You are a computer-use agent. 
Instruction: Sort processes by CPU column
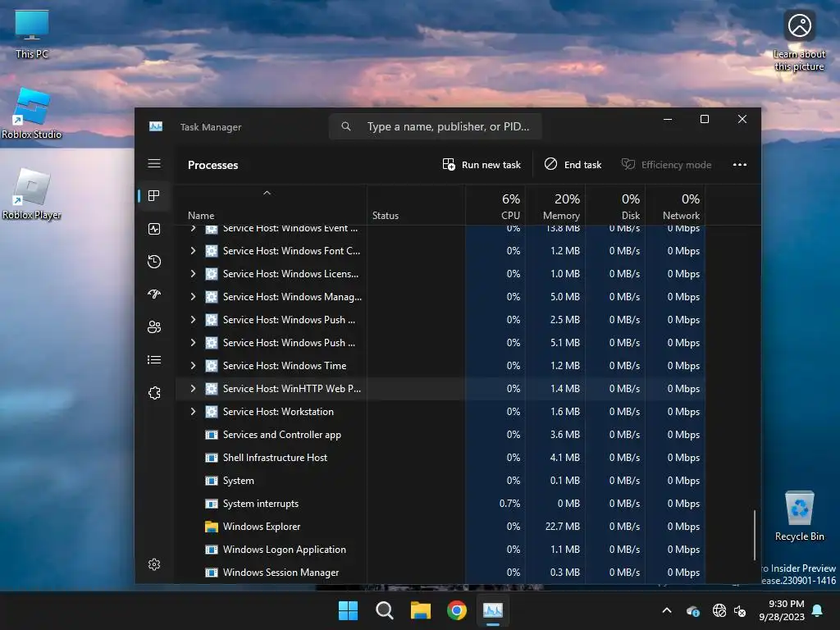click(495, 205)
